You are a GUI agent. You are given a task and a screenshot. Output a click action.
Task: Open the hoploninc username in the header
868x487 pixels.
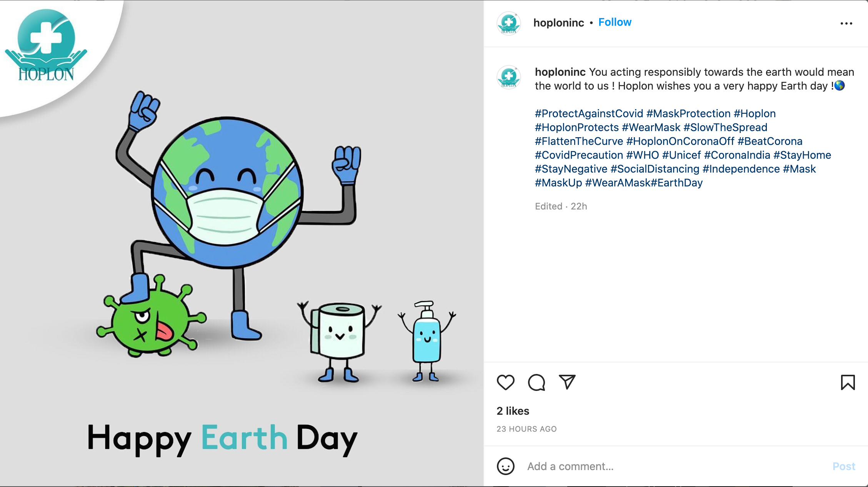[558, 23]
